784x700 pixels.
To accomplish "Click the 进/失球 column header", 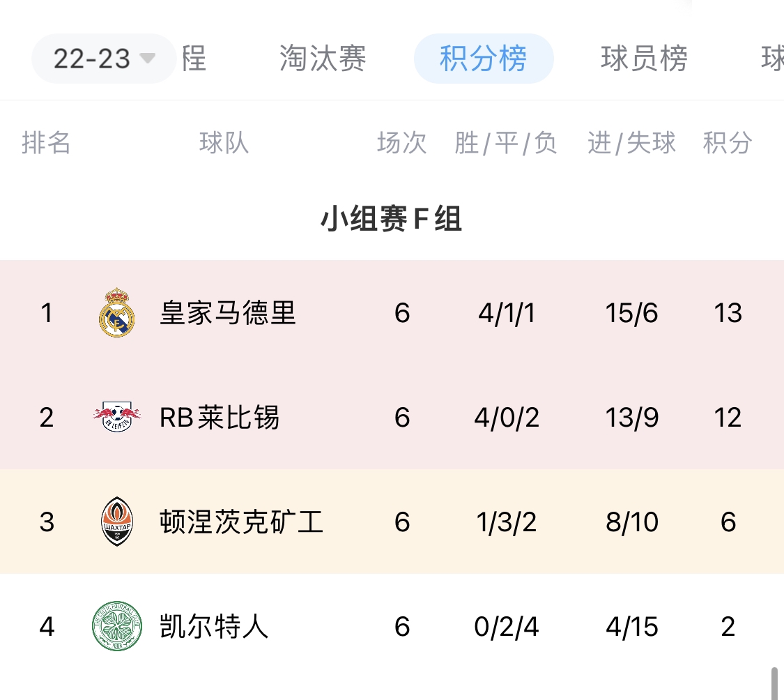I will (631, 143).
